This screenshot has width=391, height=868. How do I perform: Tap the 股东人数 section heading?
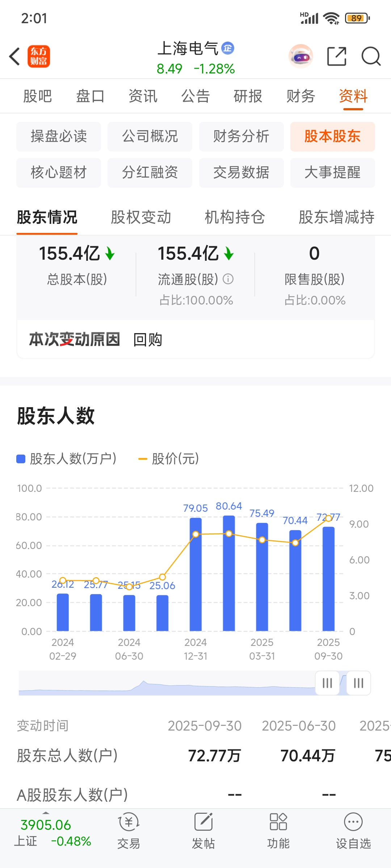pyautogui.click(x=56, y=416)
